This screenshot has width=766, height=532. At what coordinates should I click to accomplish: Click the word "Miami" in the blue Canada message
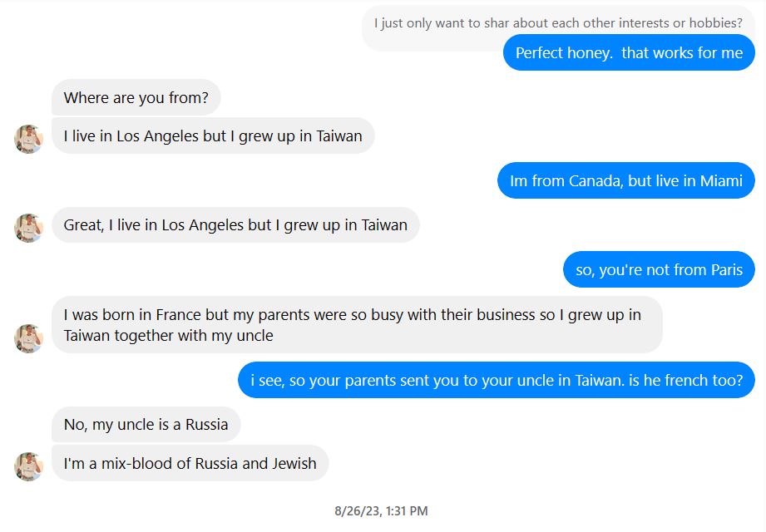tap(721, 181)
